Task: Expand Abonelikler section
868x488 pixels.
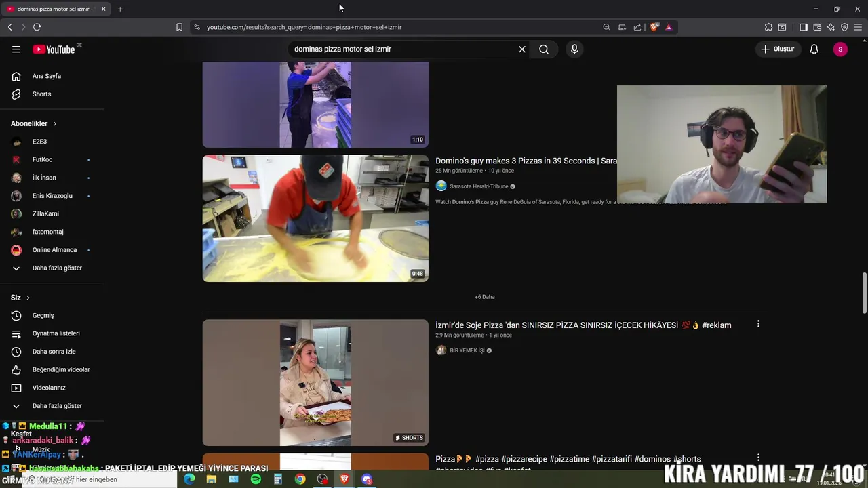Action: click(x=34, y=123)
